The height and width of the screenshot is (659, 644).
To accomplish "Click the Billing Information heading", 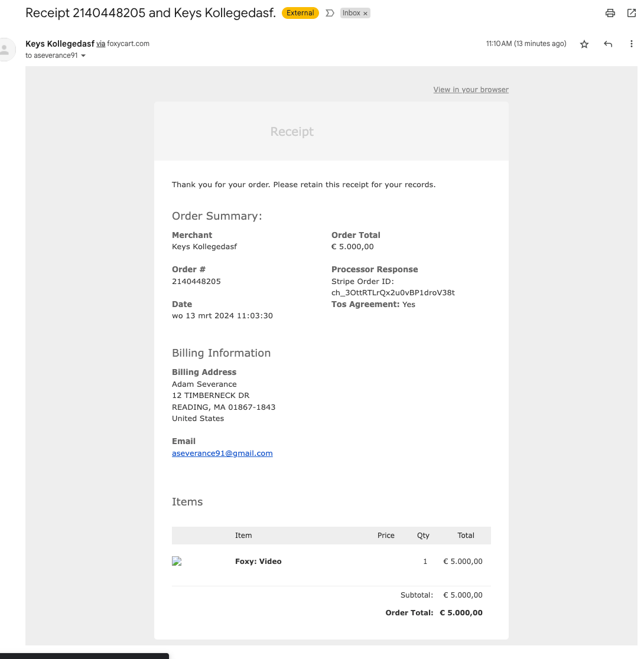I will (221, 353).
